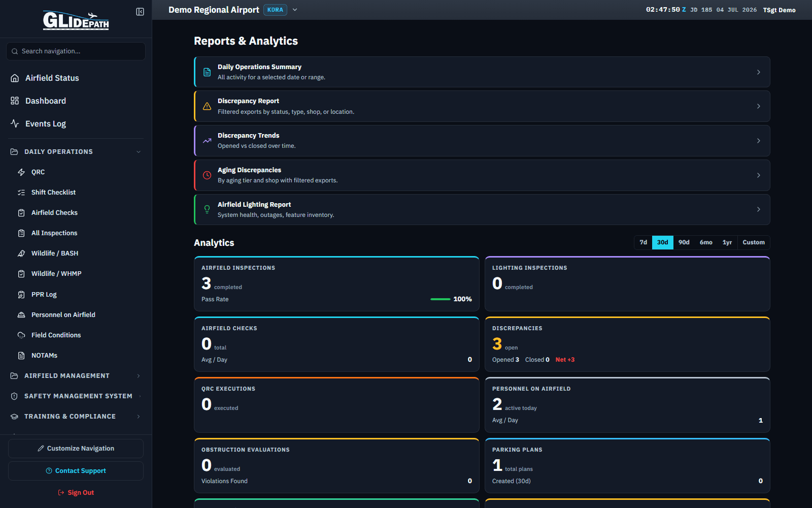The image size is (812, 508).
Task: Click the Wildlife / WHMP clipboard icon
Action: point(21,274)
